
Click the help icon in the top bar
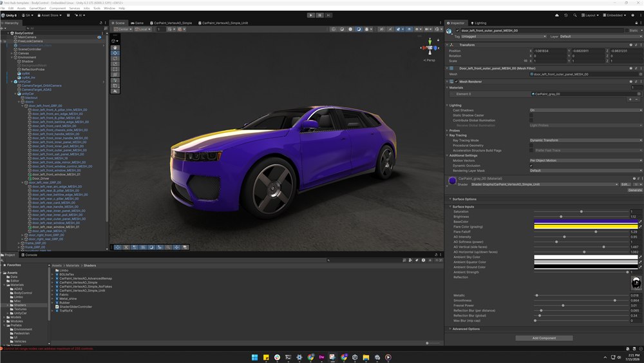point(633,15)
